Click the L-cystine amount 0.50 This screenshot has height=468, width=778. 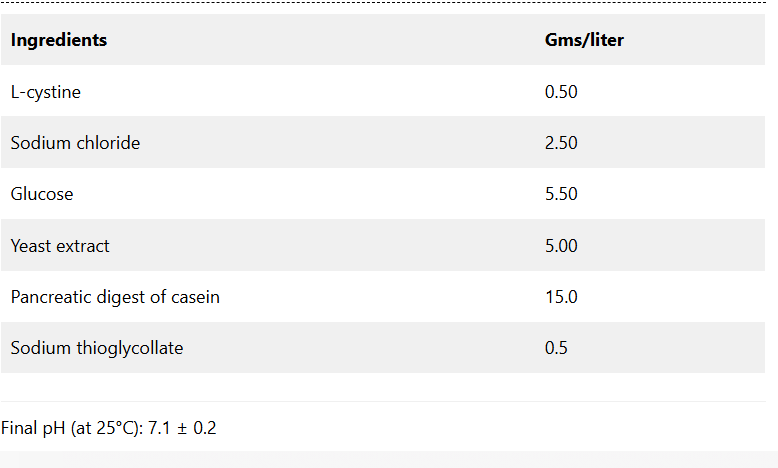[x=561, y=92]
